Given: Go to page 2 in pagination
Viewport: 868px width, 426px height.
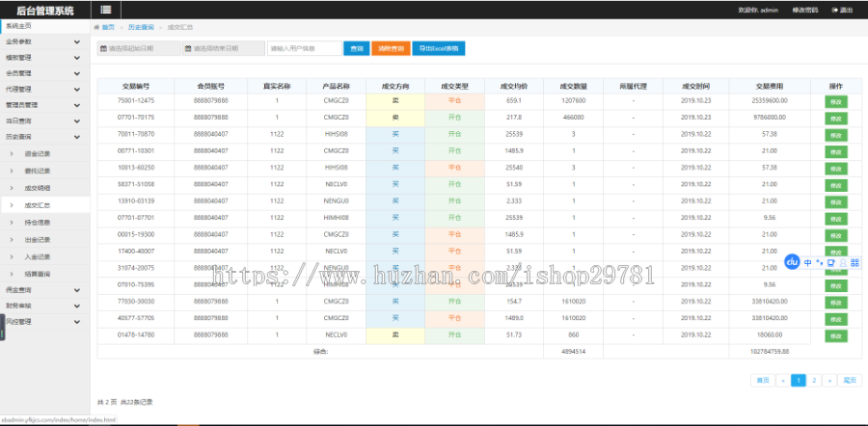Looking at the screenshot, I should pyautogui.click(x=813, y=381).
